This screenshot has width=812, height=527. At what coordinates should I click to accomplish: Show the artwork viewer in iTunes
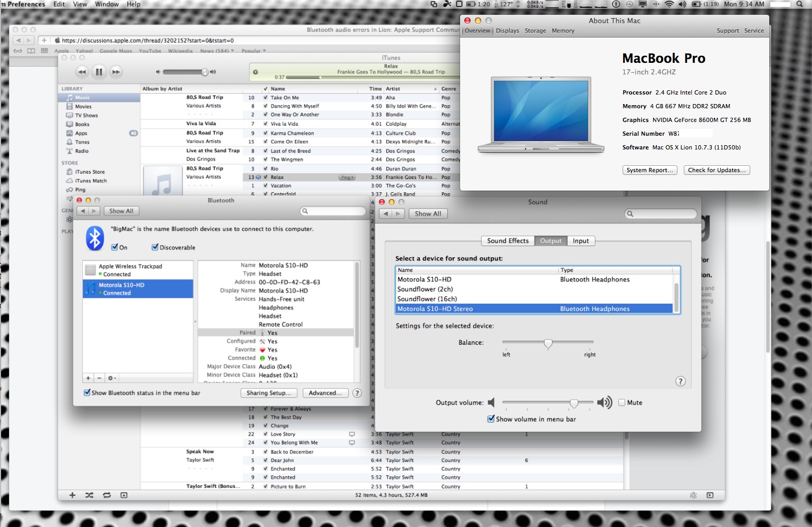pyautogui.click(x=123, y=495)
